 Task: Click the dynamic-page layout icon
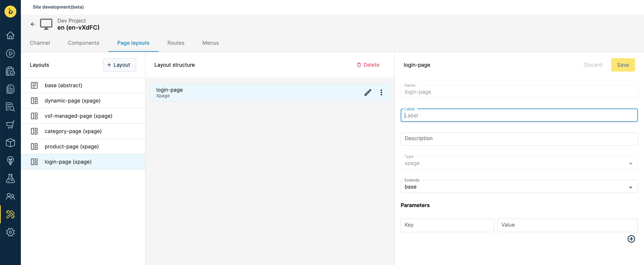[34, 101]
